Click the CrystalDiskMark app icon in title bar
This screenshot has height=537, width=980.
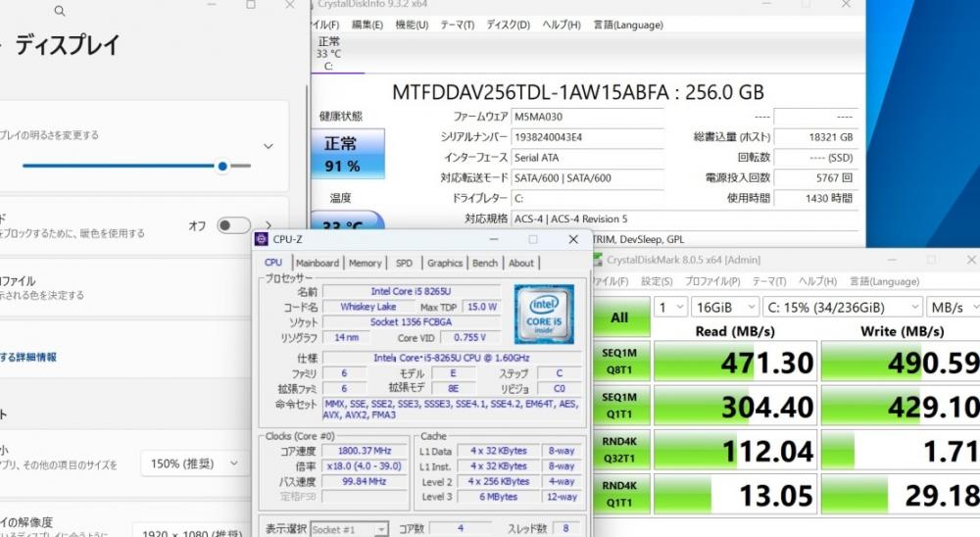598,260
